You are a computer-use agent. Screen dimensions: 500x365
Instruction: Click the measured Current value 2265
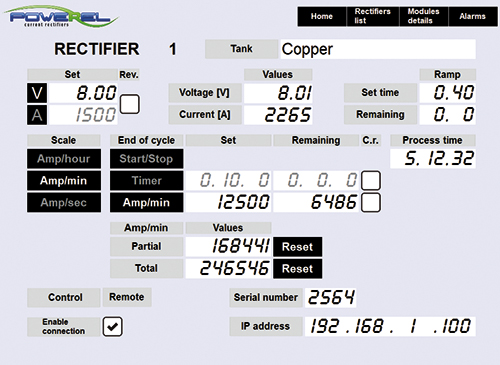pyautogui.click(x=278, y=115)
